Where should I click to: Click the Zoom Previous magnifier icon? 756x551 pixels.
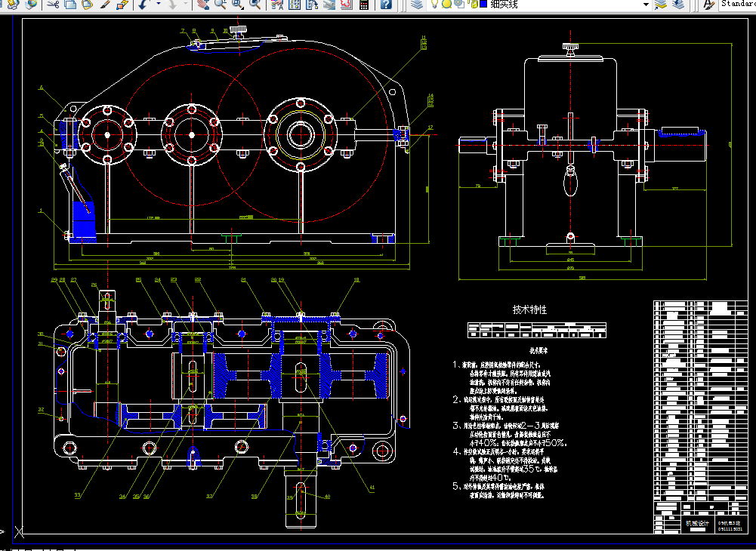click(255, 5)
